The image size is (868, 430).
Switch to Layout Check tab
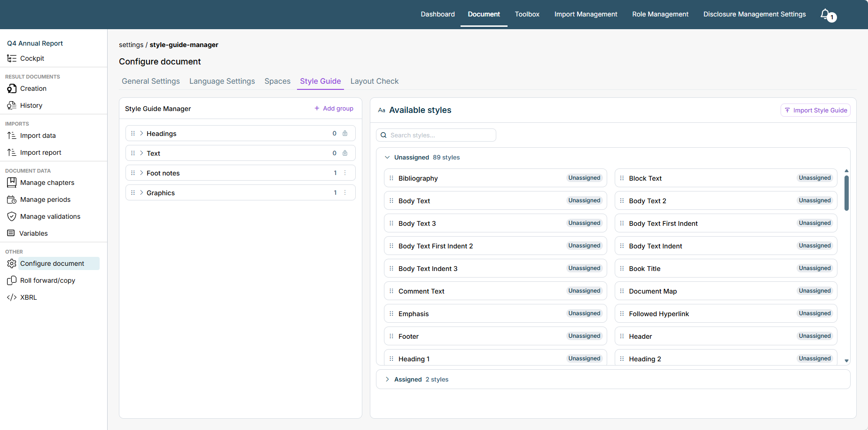[375, 81]
